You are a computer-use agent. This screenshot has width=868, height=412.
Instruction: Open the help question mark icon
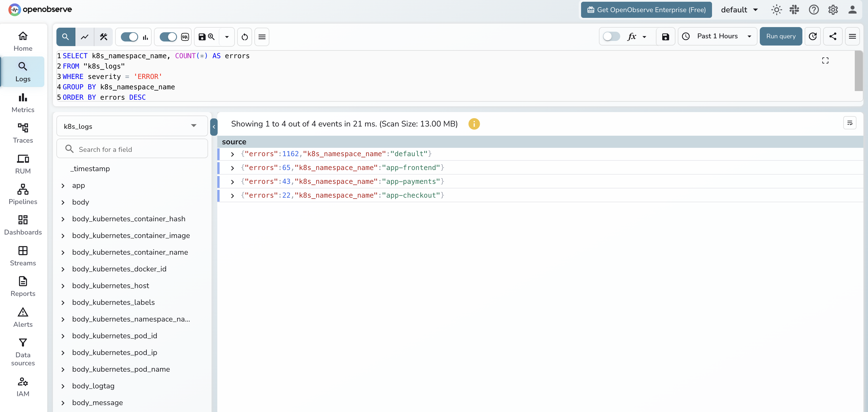click(x=813, y=10)
